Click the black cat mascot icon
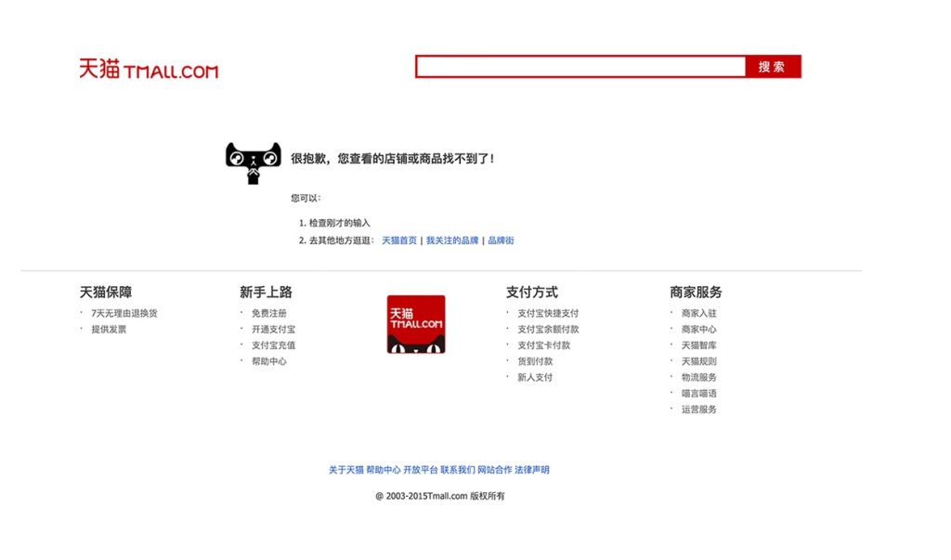 point(253,162)
